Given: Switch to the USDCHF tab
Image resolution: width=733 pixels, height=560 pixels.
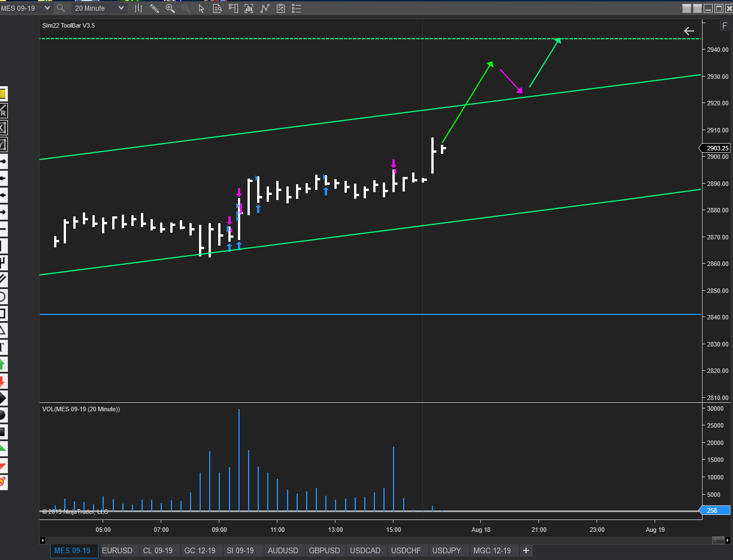Looking at the screenshot, I should (406, 550).
